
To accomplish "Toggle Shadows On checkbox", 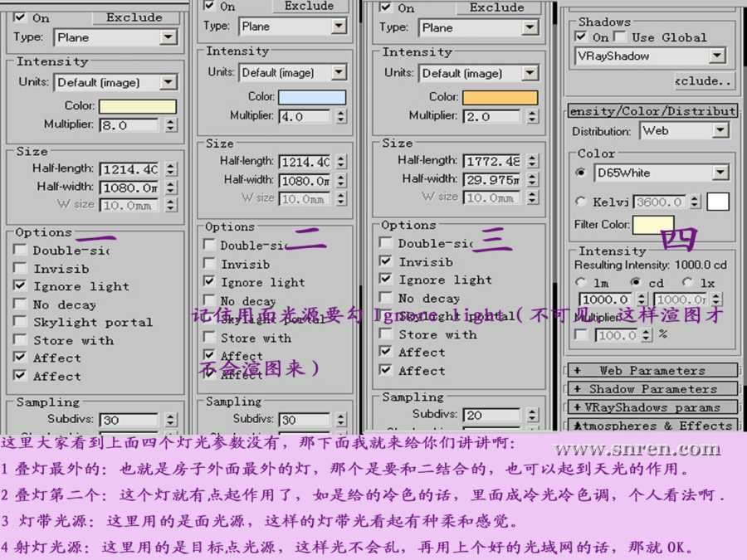I will click(581, 37).
